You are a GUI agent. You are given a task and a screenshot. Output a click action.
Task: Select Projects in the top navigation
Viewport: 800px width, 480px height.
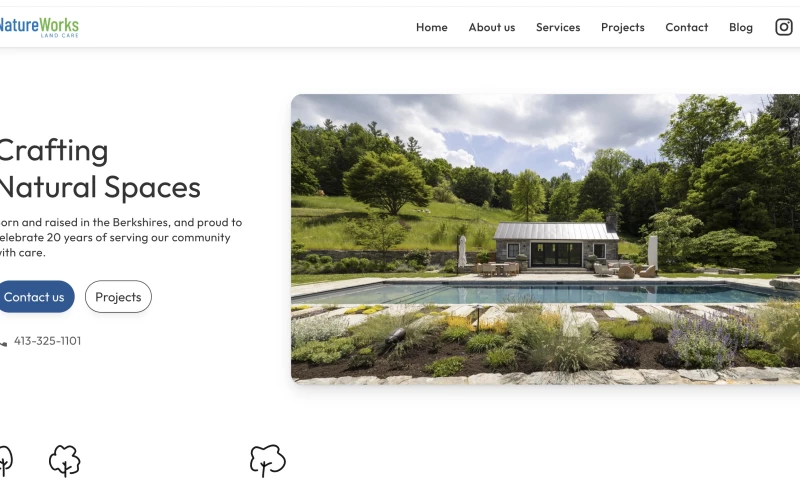point(623,28)
